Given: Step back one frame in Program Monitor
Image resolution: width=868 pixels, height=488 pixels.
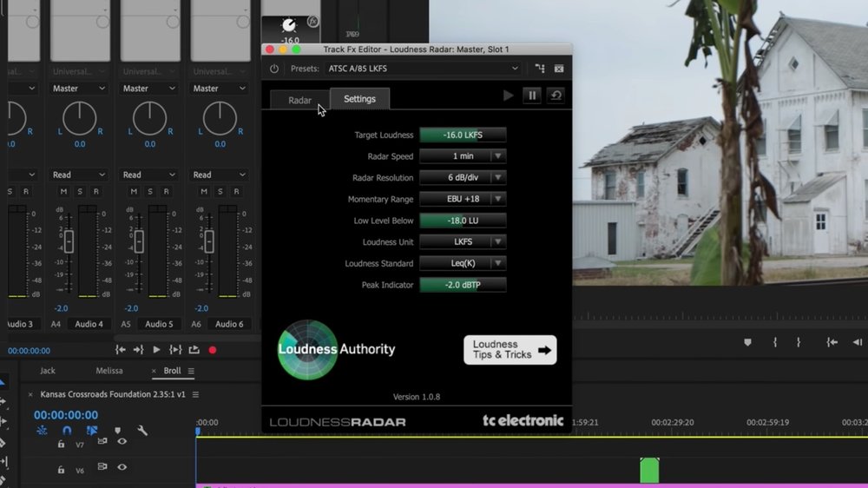Looking at the screenshot, I should tap(858, 342).
